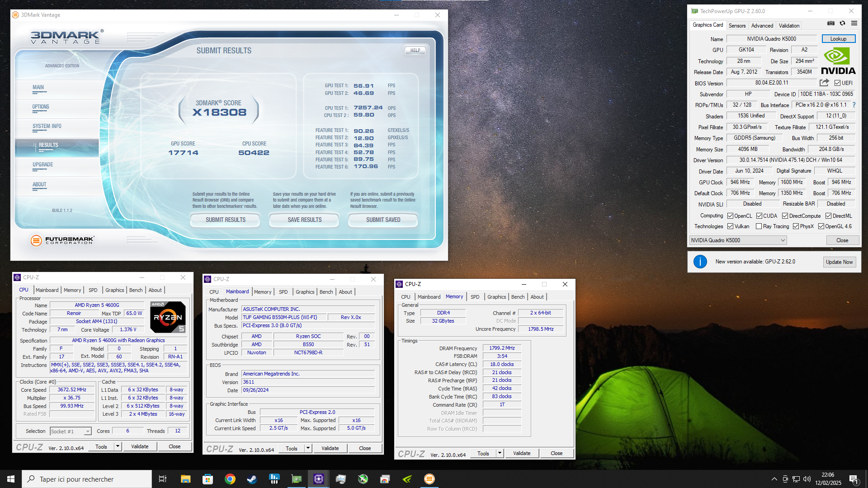Click the GPU Name field in GPU-Z

771,39
